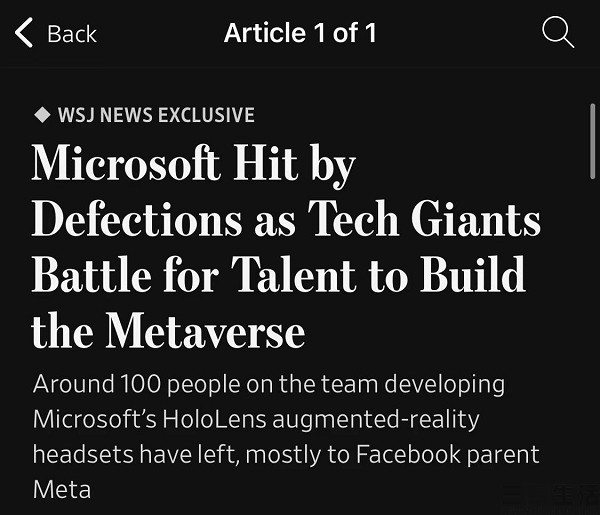Tap the word Microsoft in the headline
The width and height of the screenshot is (600, 515).
click(126, 165)
